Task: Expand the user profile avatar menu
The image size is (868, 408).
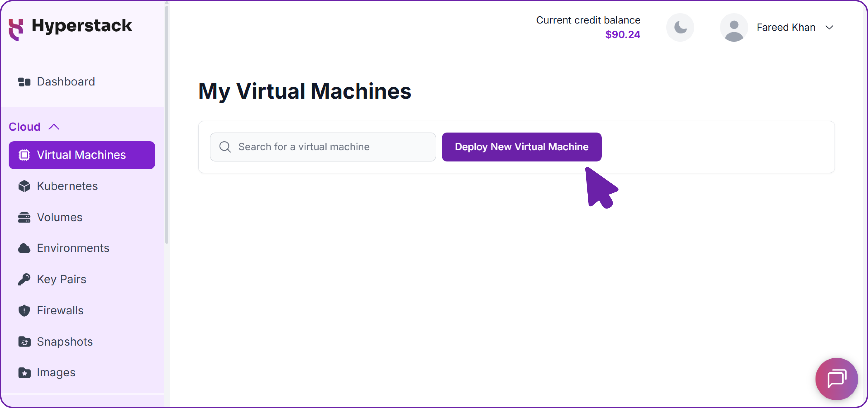Action: click(x=734, y=28)
